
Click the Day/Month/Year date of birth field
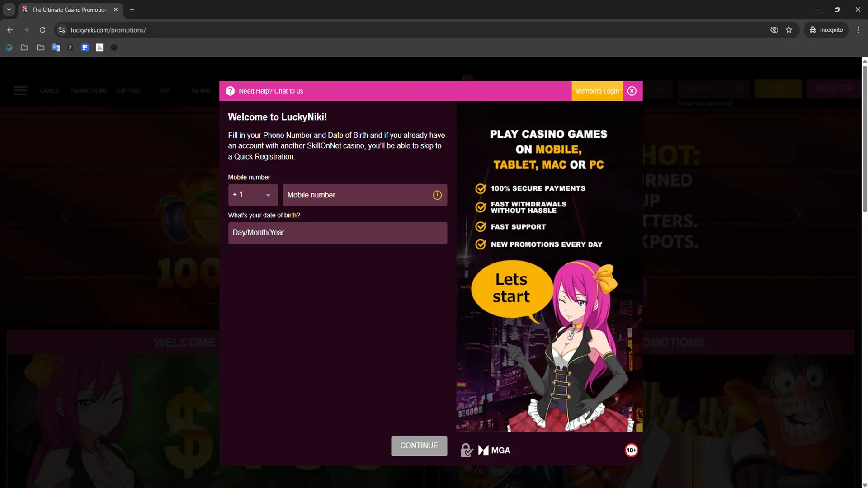click(337, 233)
